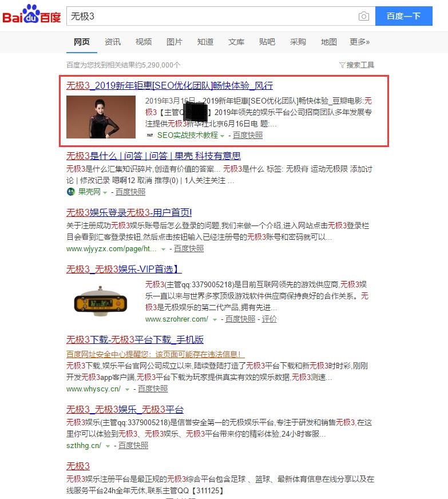Expand arrow beside www.szrohrer.com
The height and width of the screenshot is (499, 448).
pyautogui.click(x=215, y=319)
